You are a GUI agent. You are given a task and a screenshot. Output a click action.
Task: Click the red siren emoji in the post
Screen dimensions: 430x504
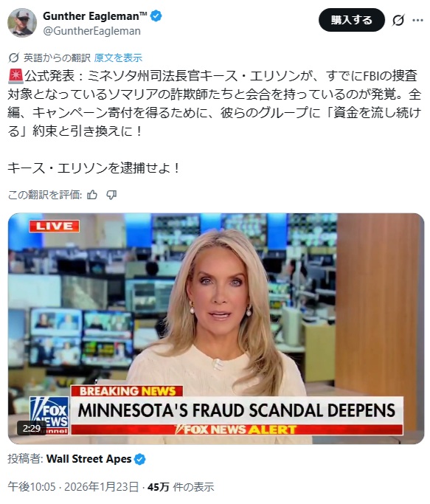(x=15, y=76)
